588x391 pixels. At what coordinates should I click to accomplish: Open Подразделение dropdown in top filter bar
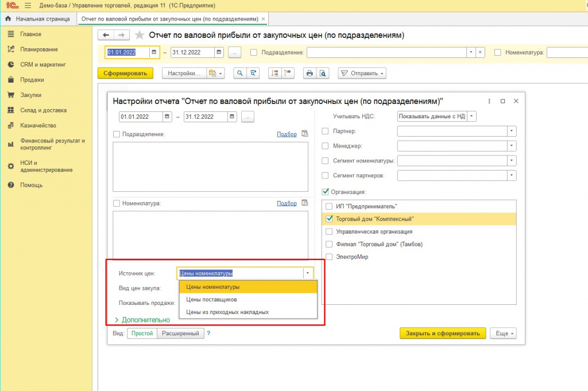coord(471,52)
